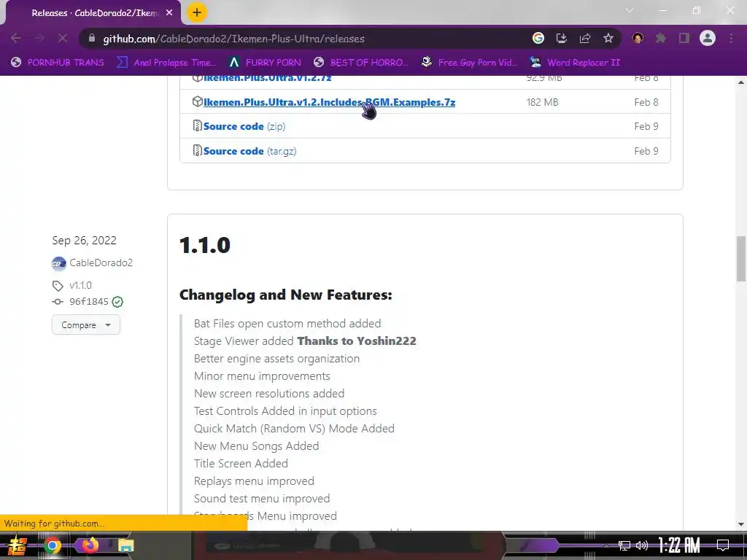The width and height of the screenshot is (747, 560).
Task: Open network status tray icon
Action: [624, 545]
